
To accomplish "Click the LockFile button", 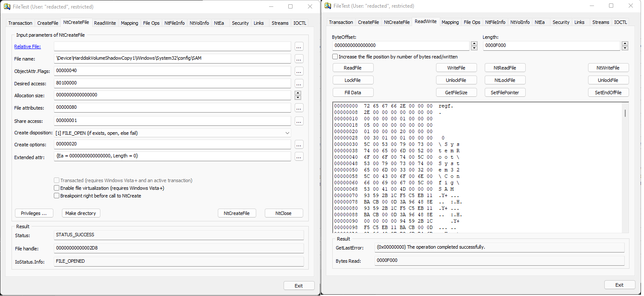I will coord(353,80).
